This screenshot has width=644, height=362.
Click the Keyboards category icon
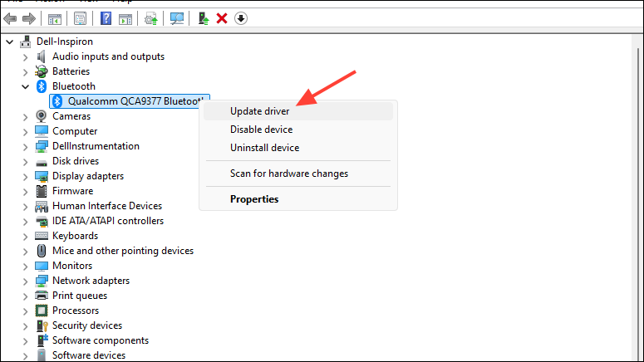41,236
